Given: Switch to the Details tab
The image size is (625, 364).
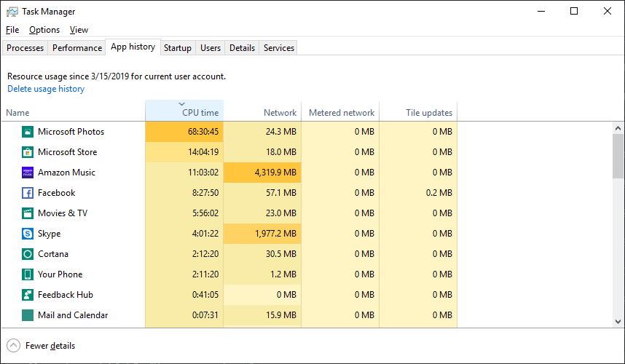Looking at the screenshot, I should (x=242, y=48).
